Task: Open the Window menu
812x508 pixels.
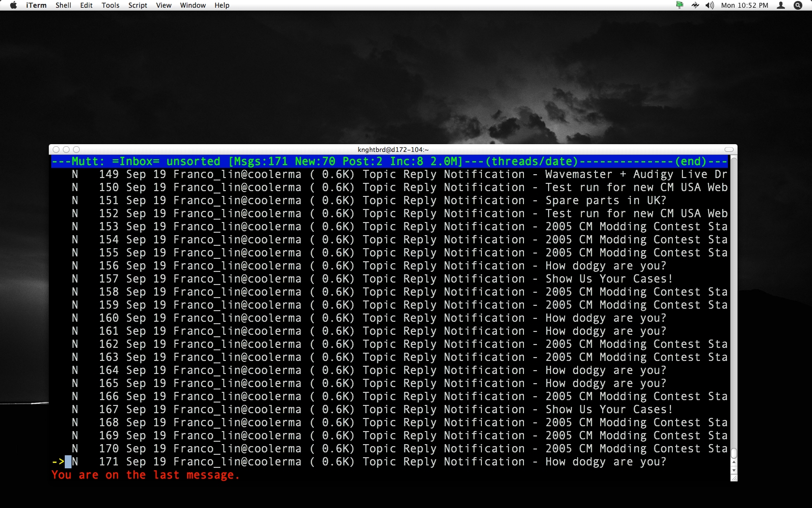Action: [x=193, y=5]
